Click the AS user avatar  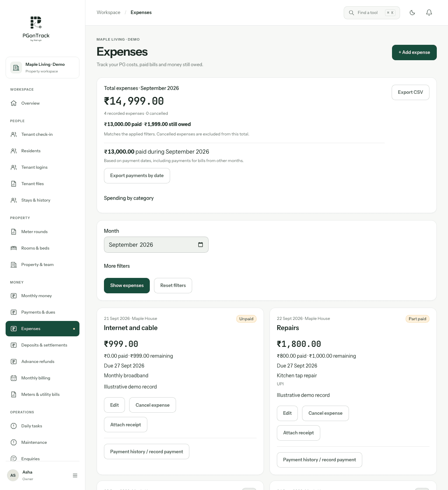point(13,475)
